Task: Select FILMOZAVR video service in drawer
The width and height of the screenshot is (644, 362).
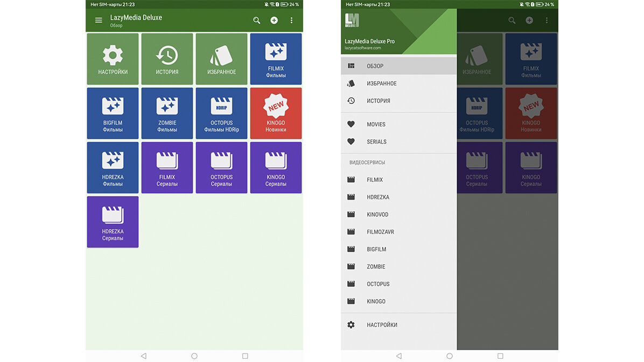Action: pyautogui.click(x=398, y=231)
